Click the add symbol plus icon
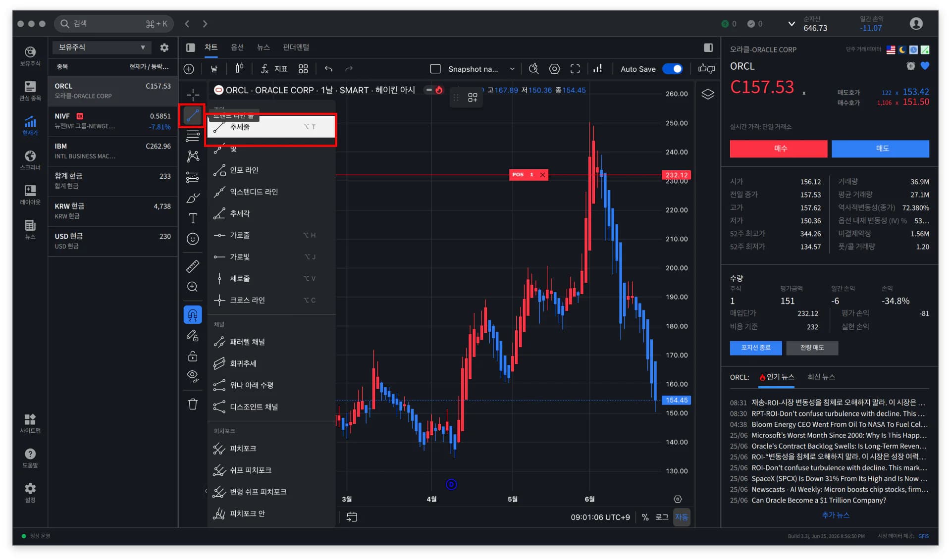This screenshot has width=951, height=560. pyautogui.click(x=189, y=69)
